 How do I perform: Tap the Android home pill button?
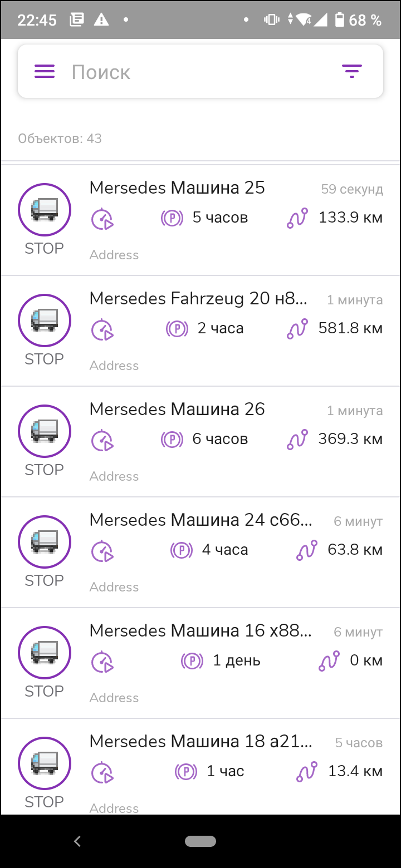click(200, 841)
